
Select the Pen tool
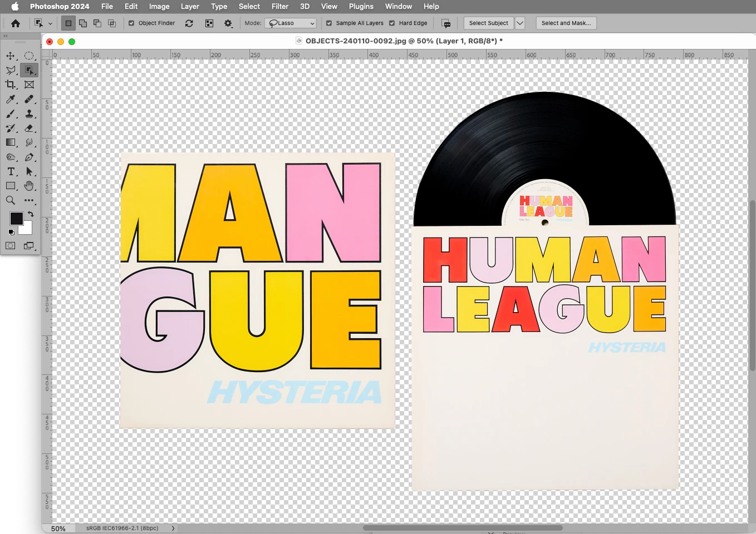[29, 157]
